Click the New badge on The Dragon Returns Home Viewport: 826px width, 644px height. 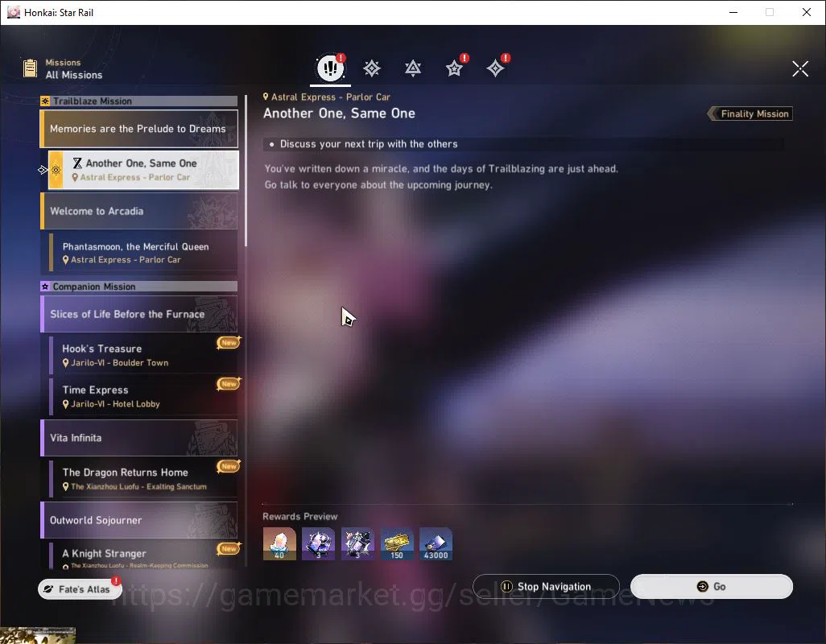point(229,466)
